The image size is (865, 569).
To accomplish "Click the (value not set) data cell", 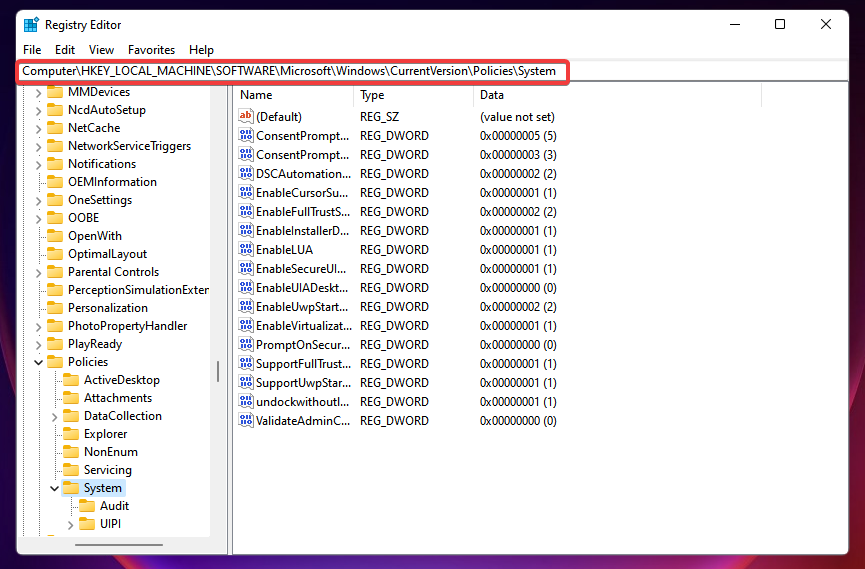I will (x=517, y=116).
